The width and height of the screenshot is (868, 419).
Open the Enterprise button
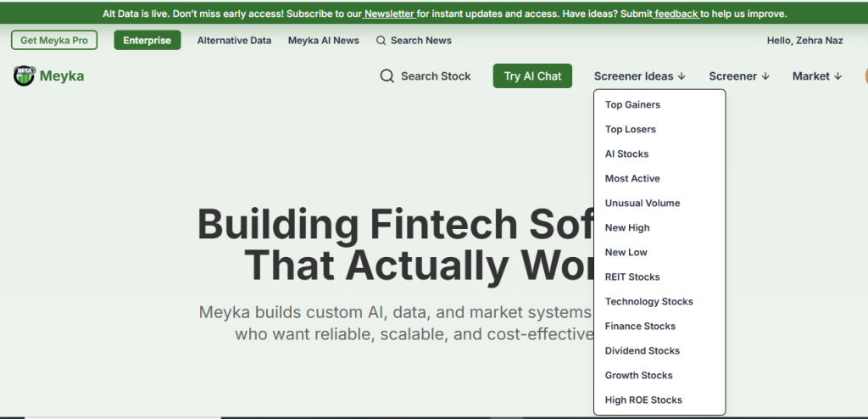147,41
